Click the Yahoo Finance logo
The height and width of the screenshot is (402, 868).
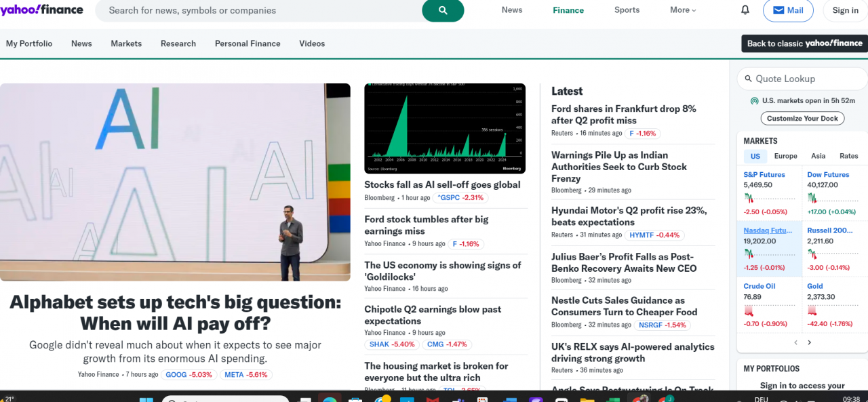42,9
